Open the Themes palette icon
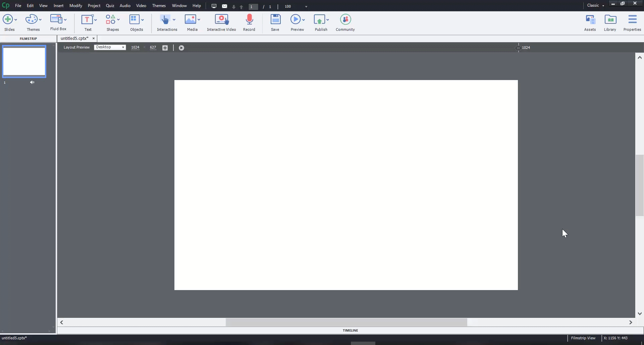Image resolution: width=644 pixels, height=345 pixels. click(x=31, y=19)
